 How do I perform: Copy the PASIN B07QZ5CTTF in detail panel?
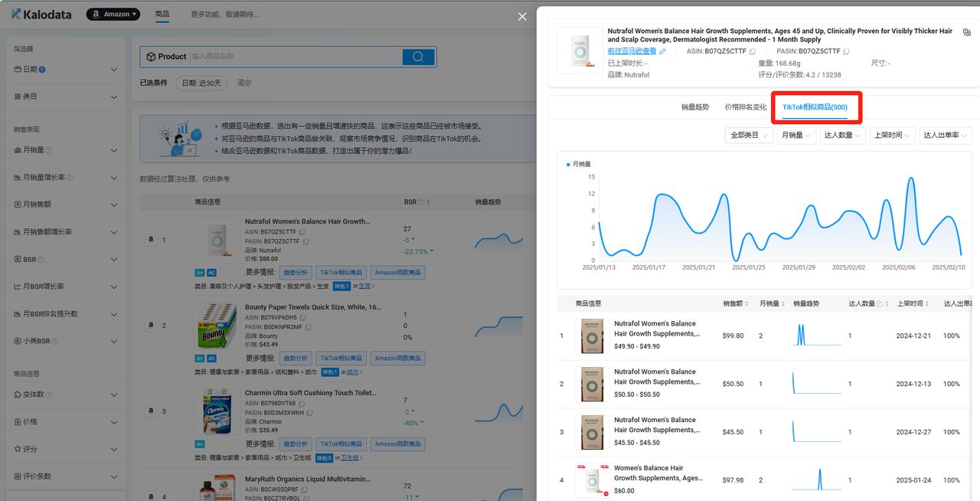pyautogui.click(x=847, y=51)
